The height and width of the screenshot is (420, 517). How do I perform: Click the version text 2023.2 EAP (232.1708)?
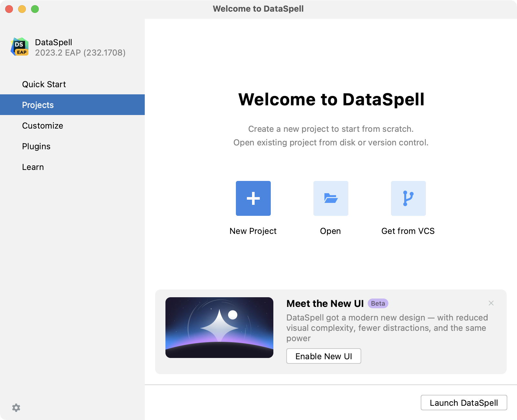pos(80,53)
